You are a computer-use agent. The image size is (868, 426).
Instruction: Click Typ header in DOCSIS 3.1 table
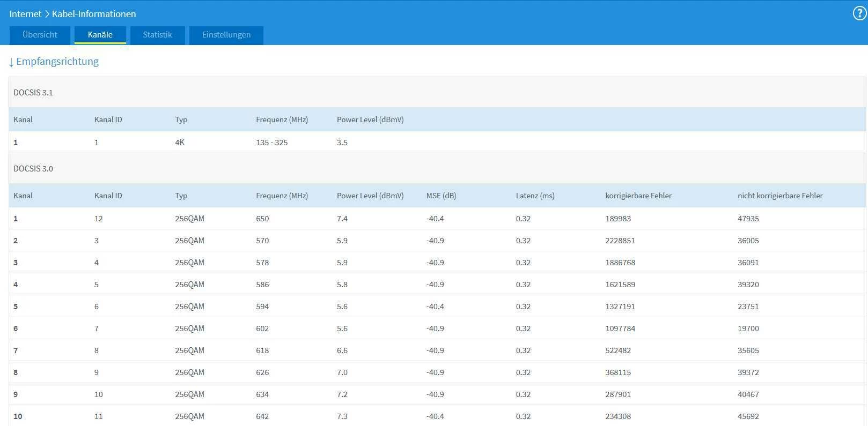click(x=181, y=119)
